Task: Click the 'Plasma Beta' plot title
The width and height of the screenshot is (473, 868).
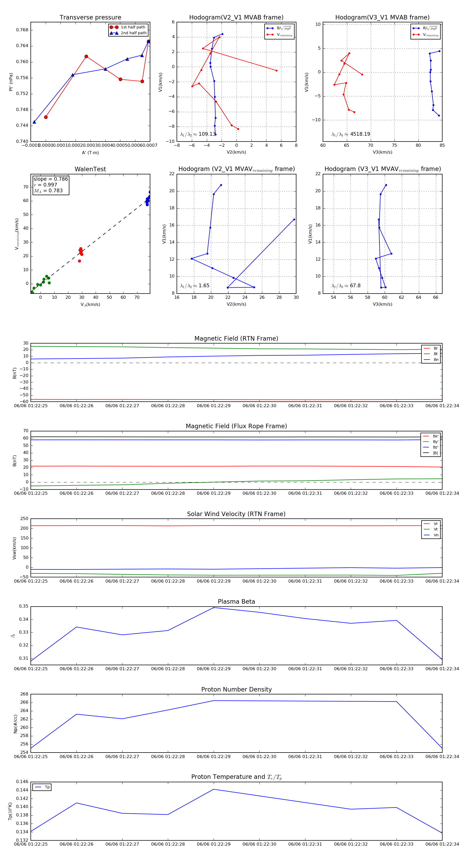Action: pyautogui.click(x=236, y=602)
